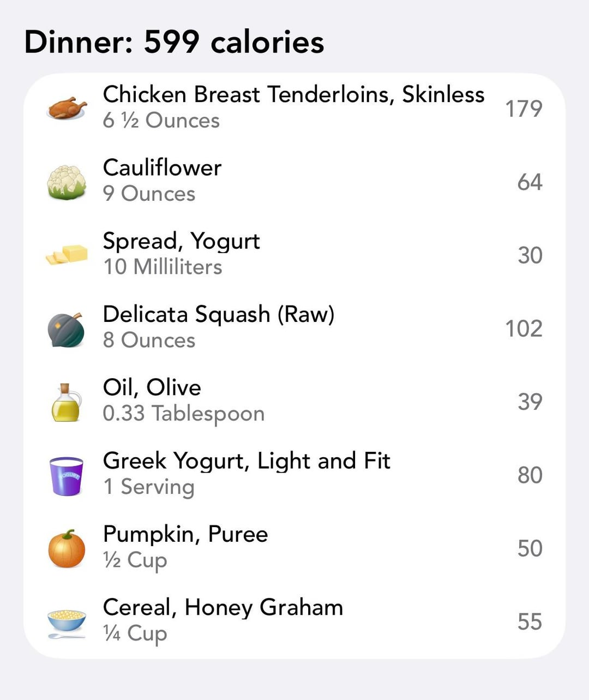
Task: Tap the 179 calorie value for chicken
Action: tap(523, 109)
